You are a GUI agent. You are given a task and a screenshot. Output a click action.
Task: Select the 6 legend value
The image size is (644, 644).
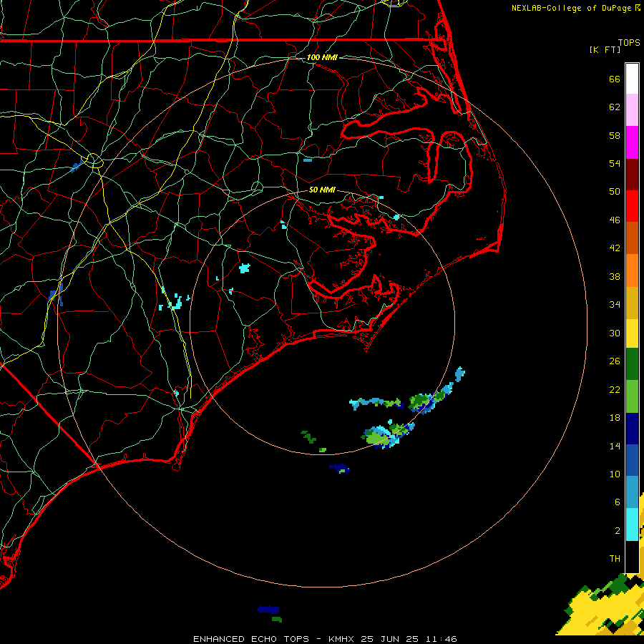tap(617, 502)
